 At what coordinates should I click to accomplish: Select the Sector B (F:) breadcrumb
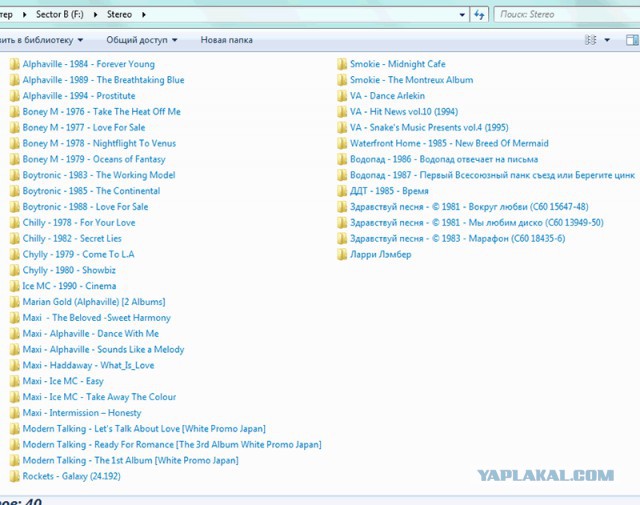point(60,14)
